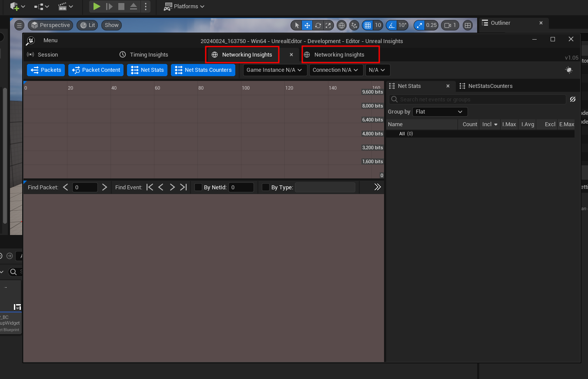Toggle the Net Stats panel button
Screen dimensions: 588x379
coord(147,70)
